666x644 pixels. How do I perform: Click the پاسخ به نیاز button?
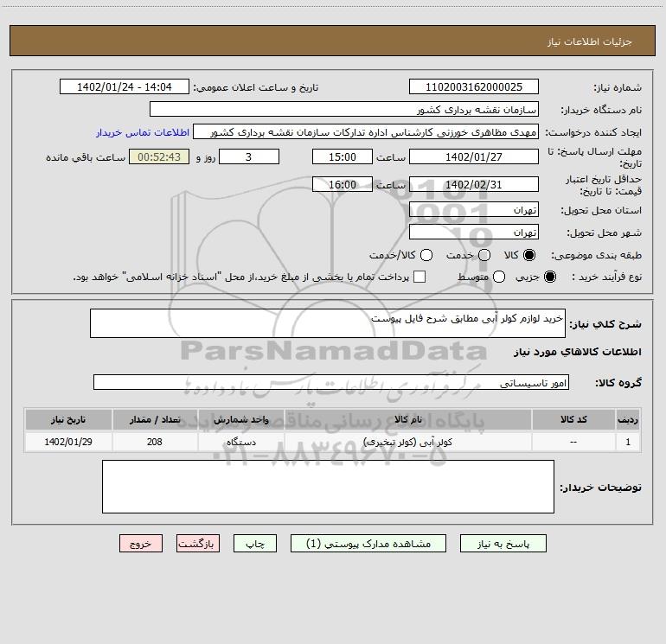pos(503,544)
